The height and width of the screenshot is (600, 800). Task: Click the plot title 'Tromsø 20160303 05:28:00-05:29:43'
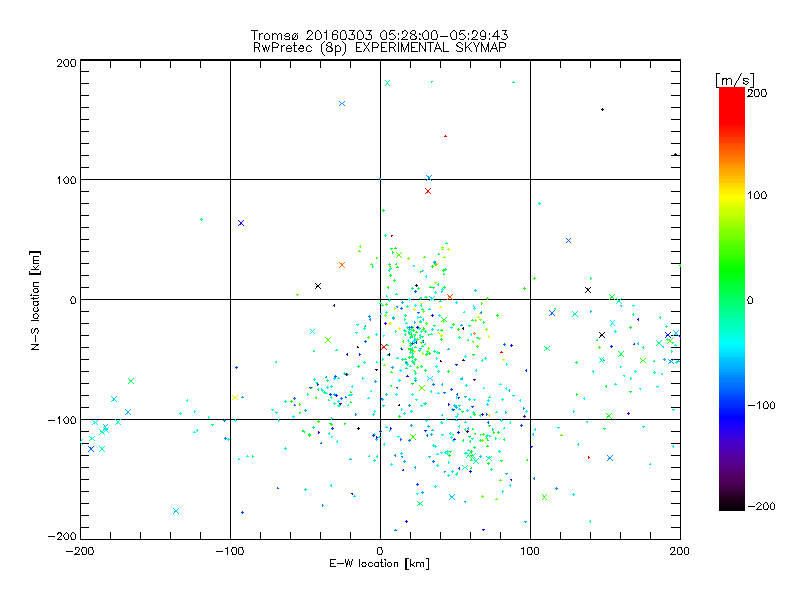click(x=379, y=35)
